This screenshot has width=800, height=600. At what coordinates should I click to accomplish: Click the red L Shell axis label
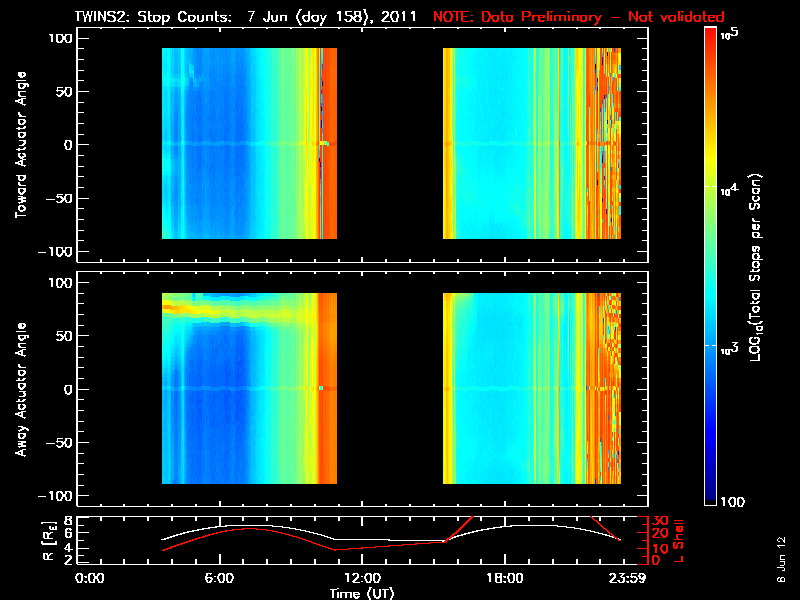point(679,541)
